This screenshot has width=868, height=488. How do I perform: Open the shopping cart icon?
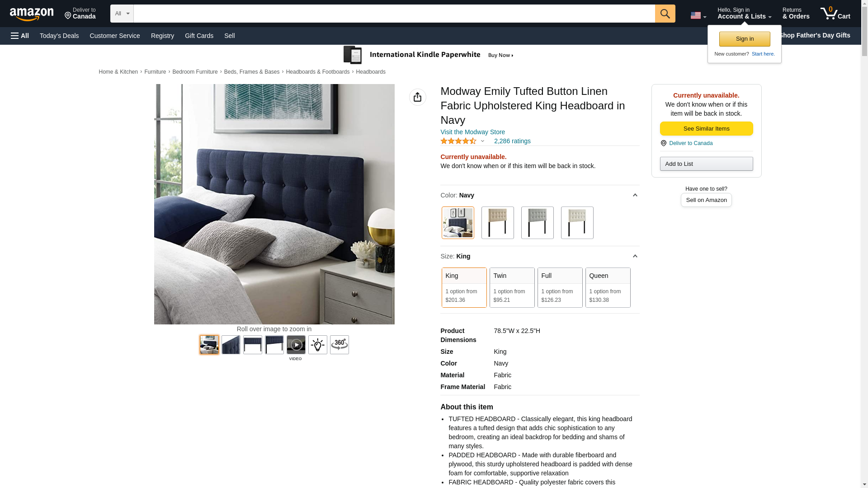pos(835,14)
